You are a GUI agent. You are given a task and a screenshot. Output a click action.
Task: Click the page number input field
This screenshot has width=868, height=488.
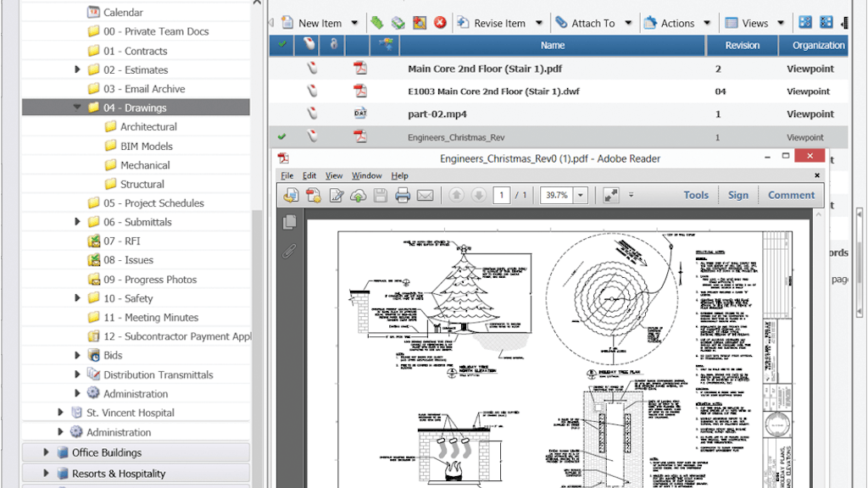pos(501,195)
